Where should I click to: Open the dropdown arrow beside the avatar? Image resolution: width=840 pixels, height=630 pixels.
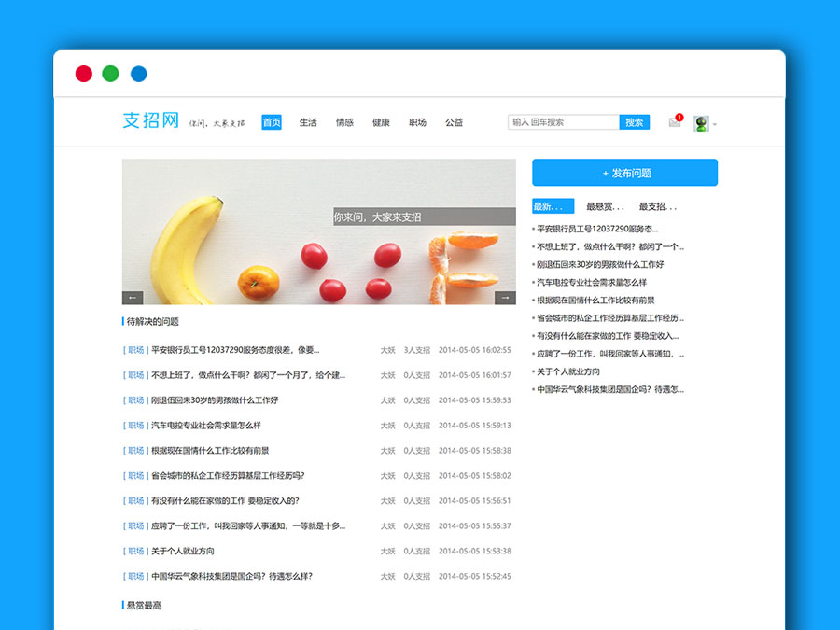(715, 126)
